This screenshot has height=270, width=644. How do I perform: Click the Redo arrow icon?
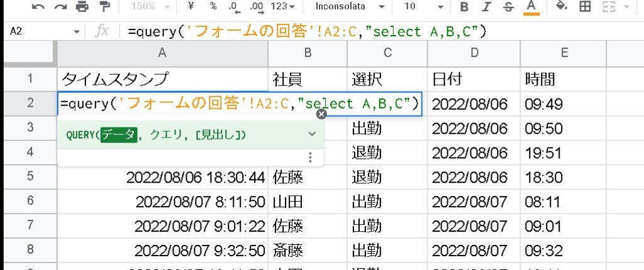(60, 7)
